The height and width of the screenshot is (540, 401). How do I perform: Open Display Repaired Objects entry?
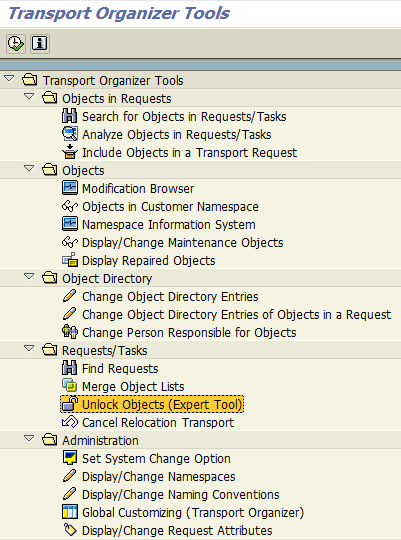(149, 261)
